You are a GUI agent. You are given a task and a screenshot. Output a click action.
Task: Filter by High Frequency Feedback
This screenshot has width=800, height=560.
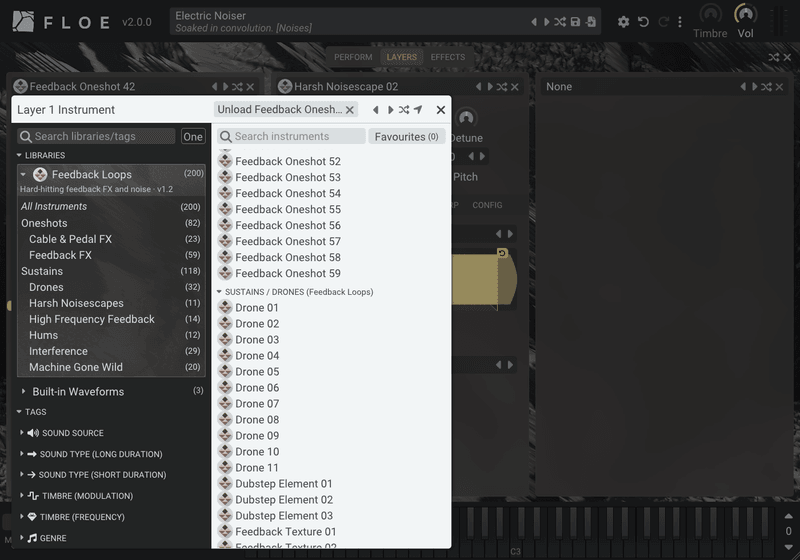111,319
